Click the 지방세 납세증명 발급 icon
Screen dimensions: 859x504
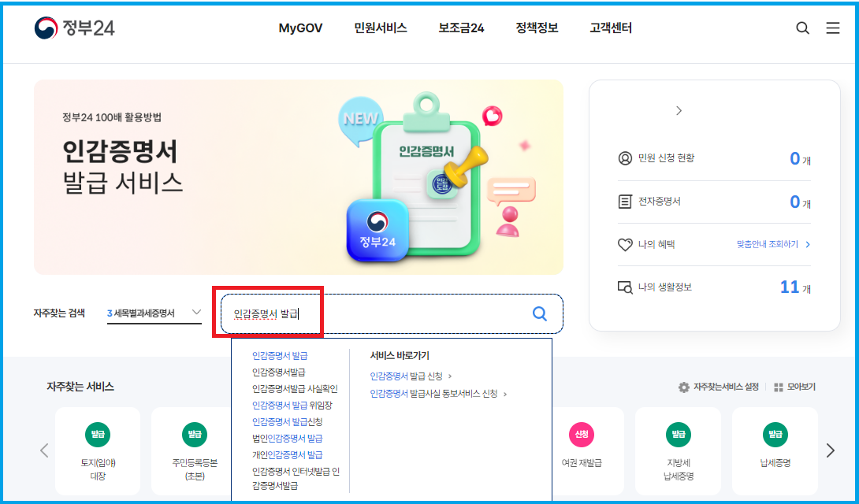679,435
